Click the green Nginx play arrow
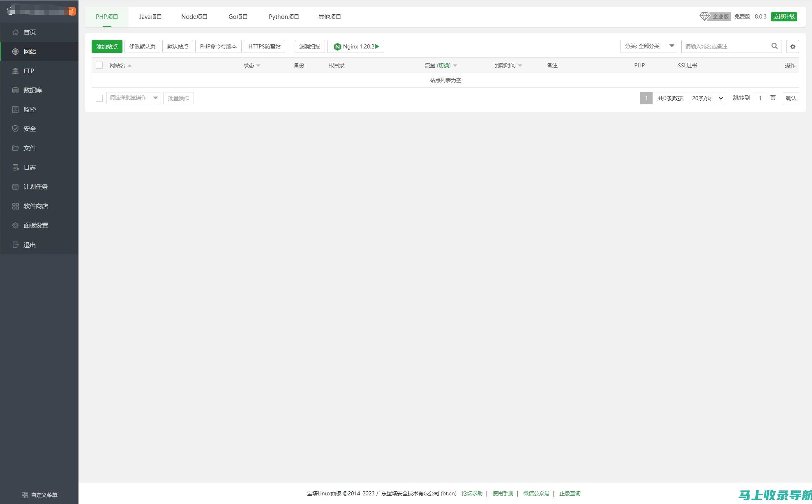This screenshot has height=504, width=812. (377, 46)
